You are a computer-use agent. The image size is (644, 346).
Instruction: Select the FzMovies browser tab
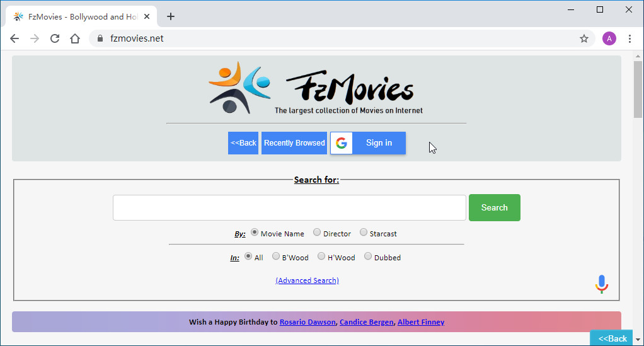click(x=81, y=17)
